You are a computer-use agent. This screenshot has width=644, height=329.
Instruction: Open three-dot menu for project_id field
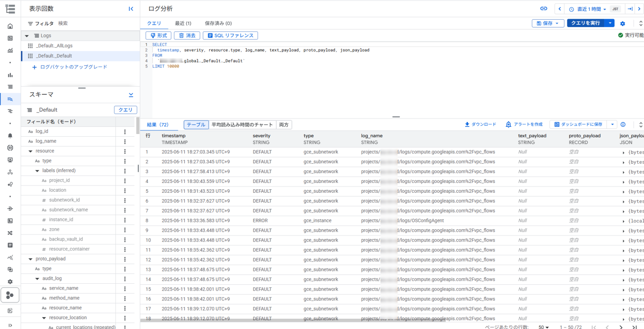(125, 180)
